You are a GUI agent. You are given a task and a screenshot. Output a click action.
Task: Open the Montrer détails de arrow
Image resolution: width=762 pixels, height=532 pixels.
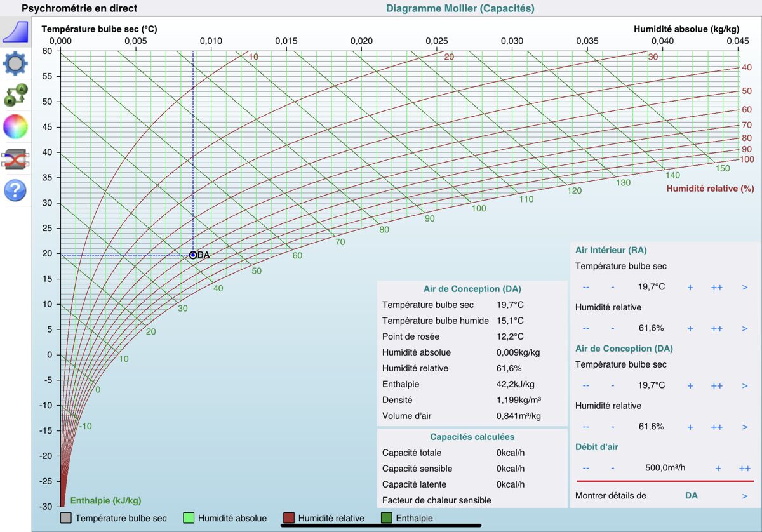(x=745, y=496)
